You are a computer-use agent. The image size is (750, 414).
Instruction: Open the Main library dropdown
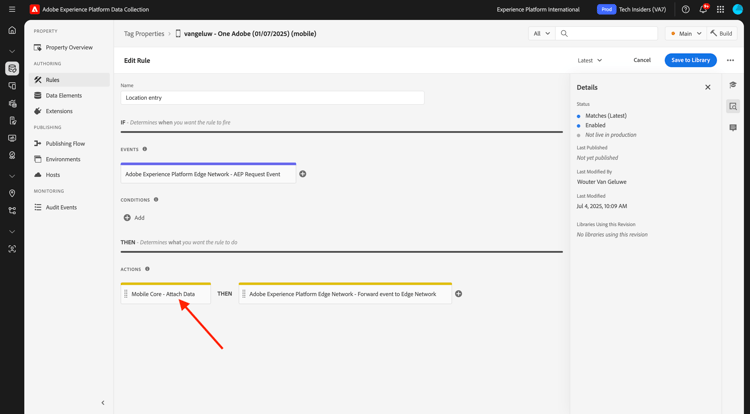[x=685, y=33]
